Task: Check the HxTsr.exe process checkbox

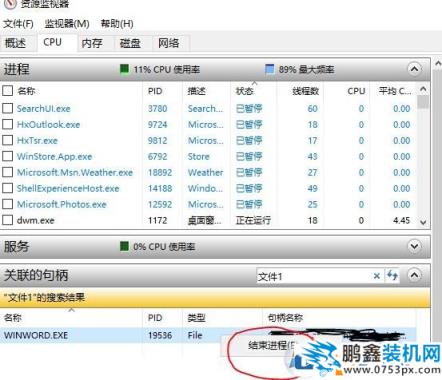Action: tap(7, 140)
